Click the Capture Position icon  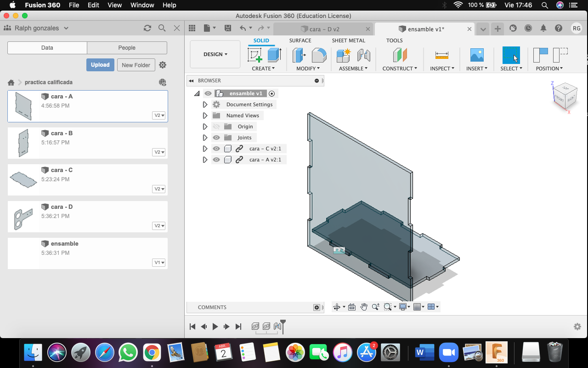tap(541, 55)
